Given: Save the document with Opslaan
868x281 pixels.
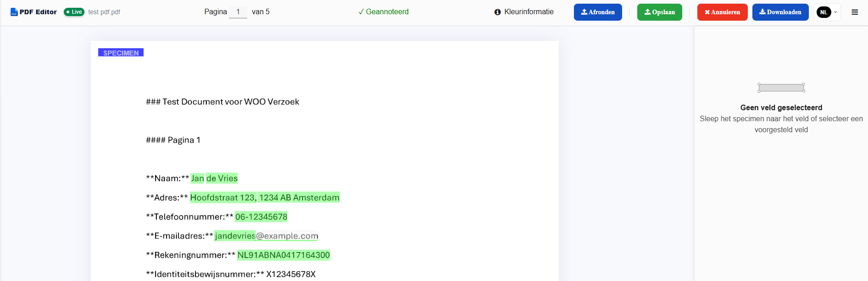Looking at the screenshot, I should click(x=659, y=12).
